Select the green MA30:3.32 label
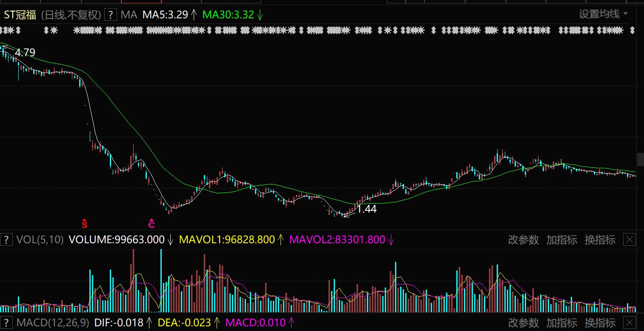644x331 pixels. (x=228, y=15)
